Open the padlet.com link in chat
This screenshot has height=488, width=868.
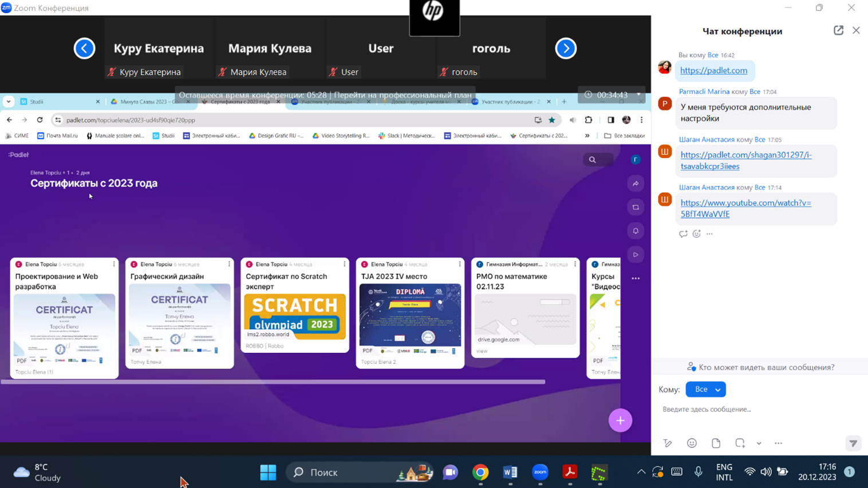pyautogui.click(x=713, y=70)
